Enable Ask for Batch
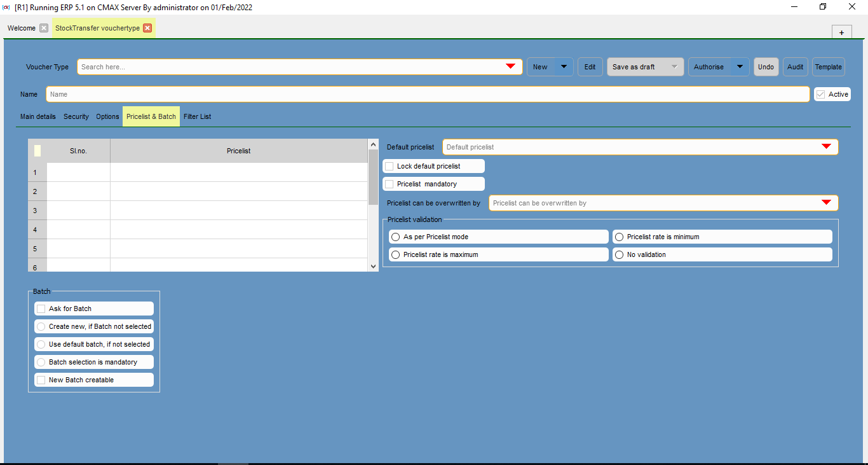This screenshot has width=868, height=465. [x=41, y=308]
